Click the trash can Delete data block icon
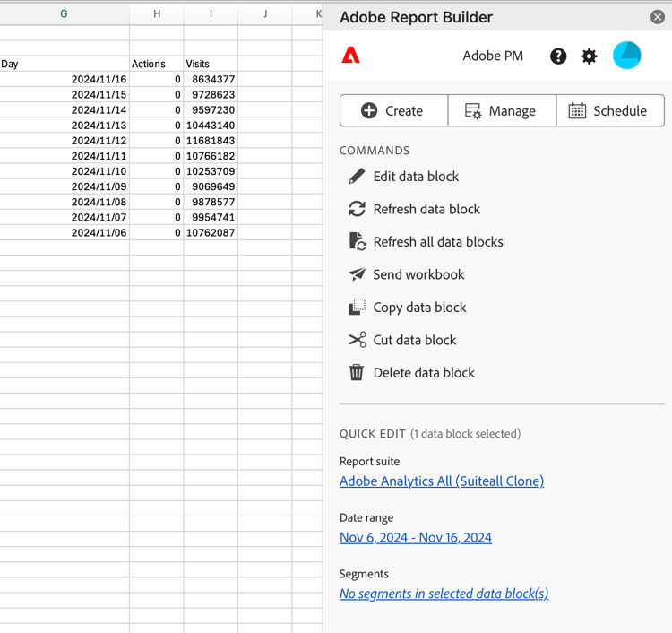Screen dimensions: 672x633 coord(357,372)
